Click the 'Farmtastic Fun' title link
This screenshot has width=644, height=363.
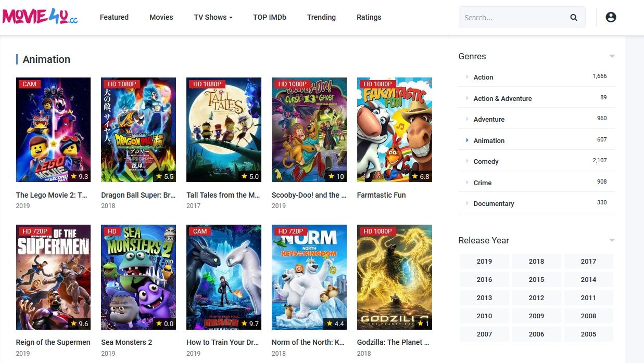pos(382,195)
